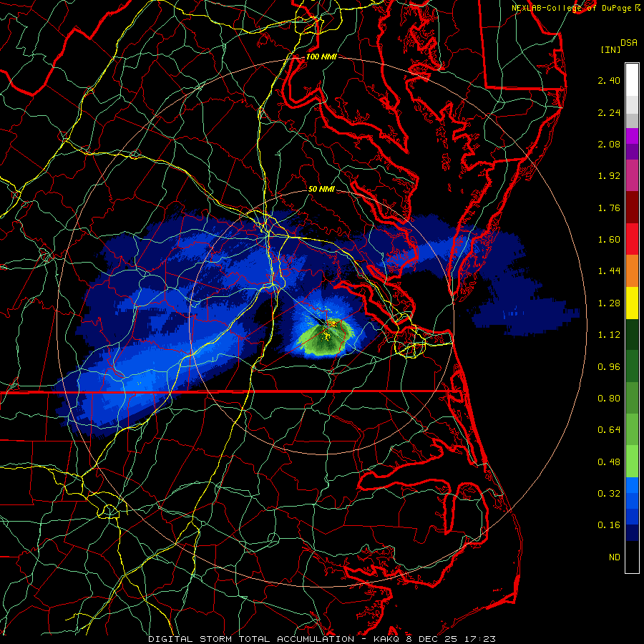Select the 0.32 legend value
The width and height of the screenshot is (644, 644).
609,494
